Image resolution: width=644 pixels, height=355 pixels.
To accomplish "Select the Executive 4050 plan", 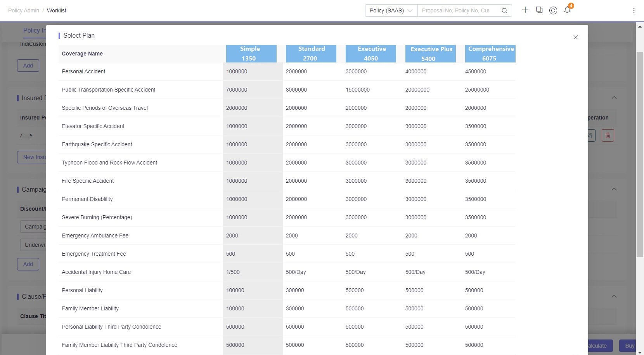I will (x=371, y=54).
